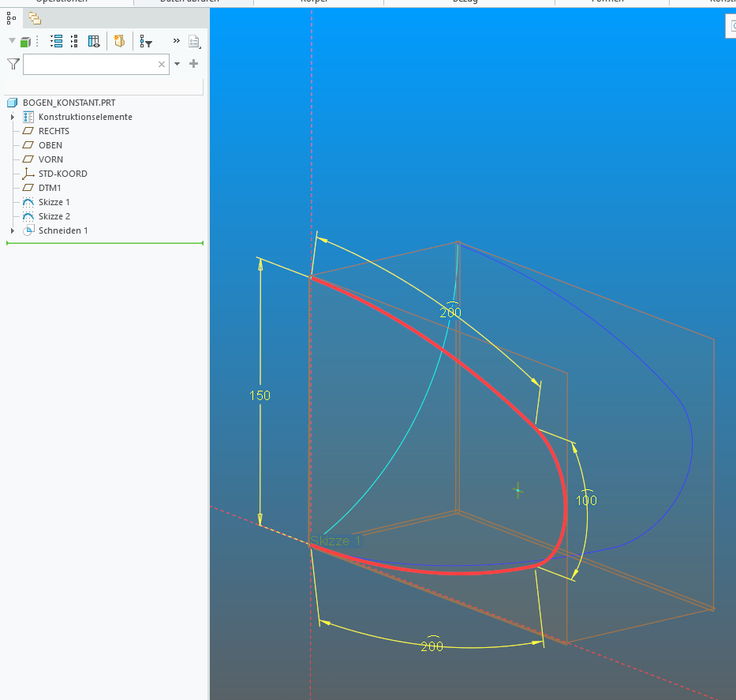Image resolution: width=736 pixels, height=700 pixels.
Task: Clear the search field with the X
Action: (x=162, y=65)
